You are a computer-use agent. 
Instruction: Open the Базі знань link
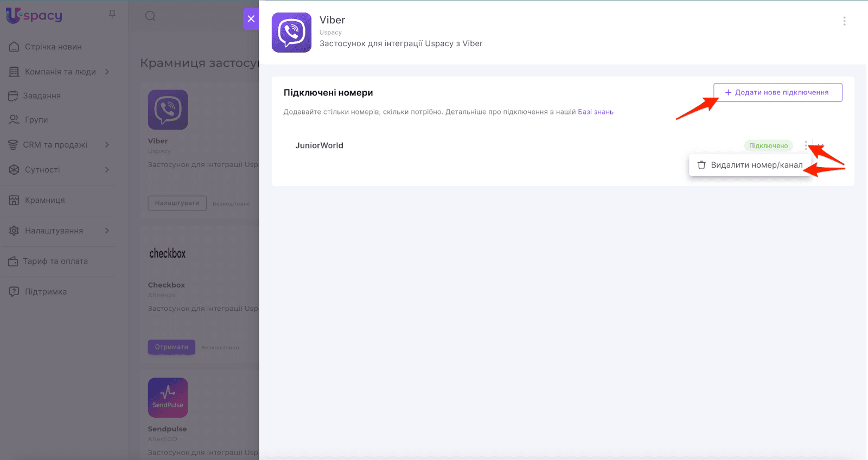tap(596, 112)
